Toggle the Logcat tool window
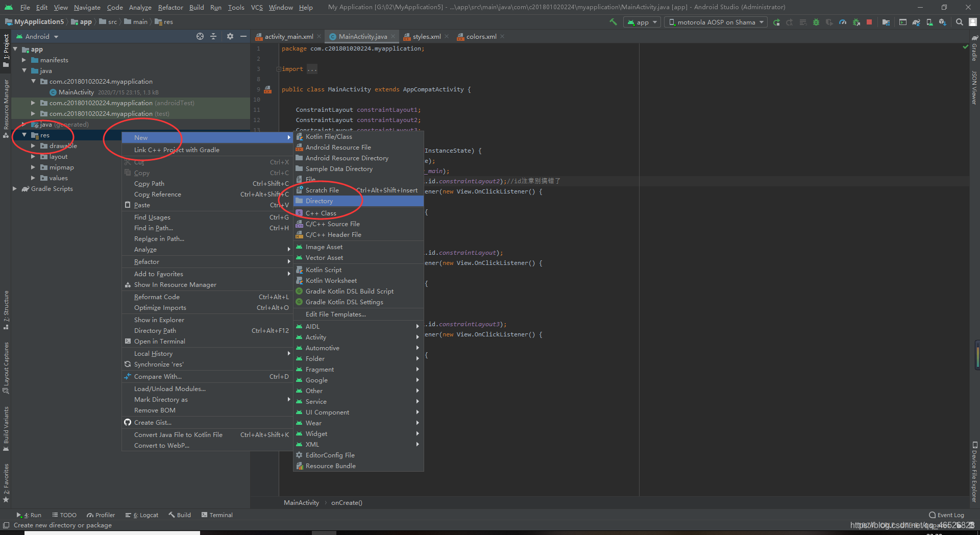The image size is (980, 535). 142,515
